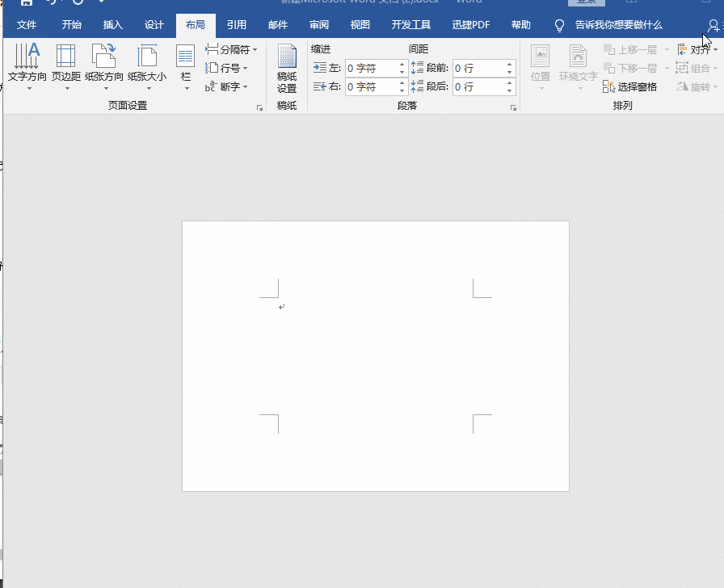This screenshot has width=724, height=588.
Task: Change paper orientation with 纸张方向
Action: coord(104,65)
